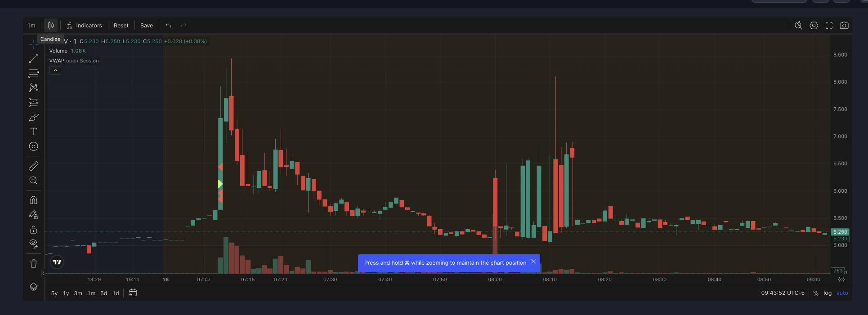Switch to the 5d time range
Viewport: 868px width, 315px height.
(x=103, y=293)
